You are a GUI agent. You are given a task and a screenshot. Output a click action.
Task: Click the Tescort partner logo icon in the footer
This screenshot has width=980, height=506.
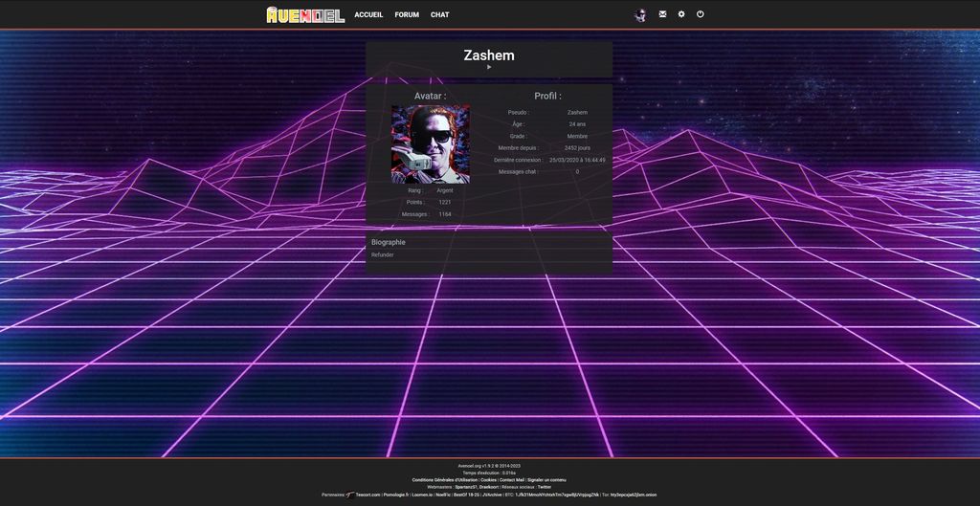(351, 495)
